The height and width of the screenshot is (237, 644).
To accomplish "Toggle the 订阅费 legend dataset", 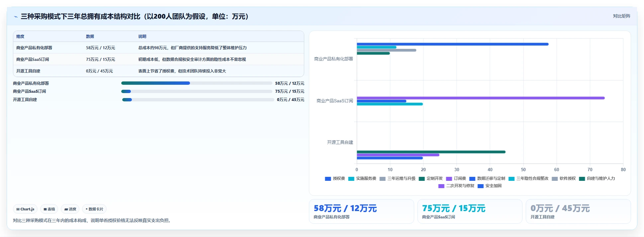I will (x=456, y=178).
